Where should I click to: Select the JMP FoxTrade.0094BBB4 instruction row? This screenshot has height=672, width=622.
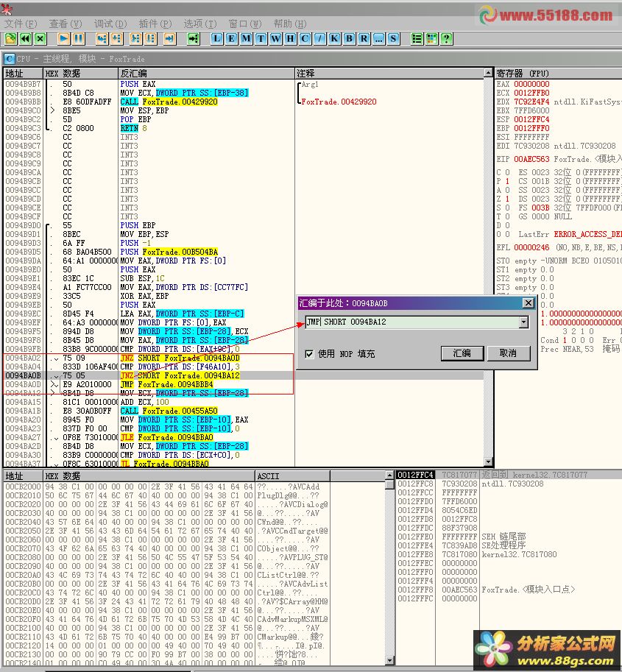click(244, 384)
